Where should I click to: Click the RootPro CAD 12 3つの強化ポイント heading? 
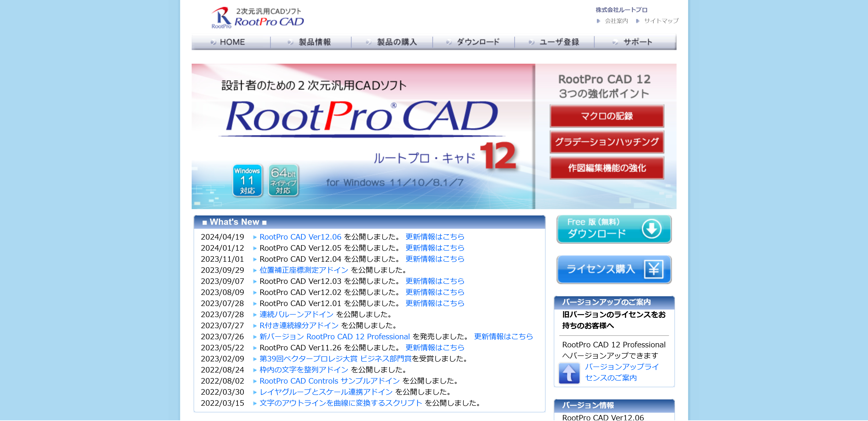tap(604, 87)
